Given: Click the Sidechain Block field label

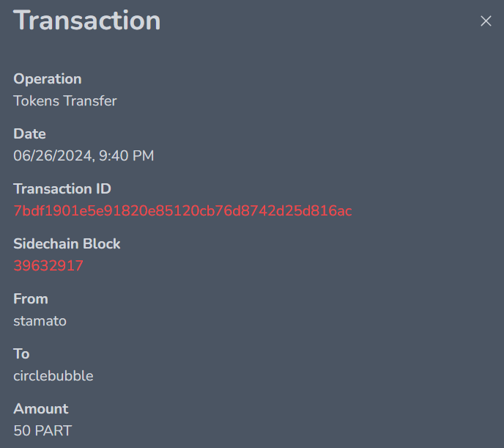Looking at the screenshot, I should 67,243.
